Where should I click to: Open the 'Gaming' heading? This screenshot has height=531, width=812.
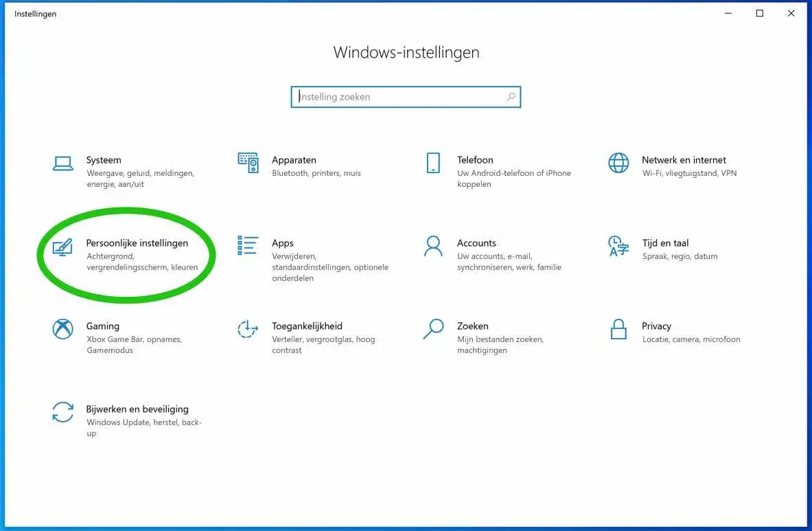point(102,326)
